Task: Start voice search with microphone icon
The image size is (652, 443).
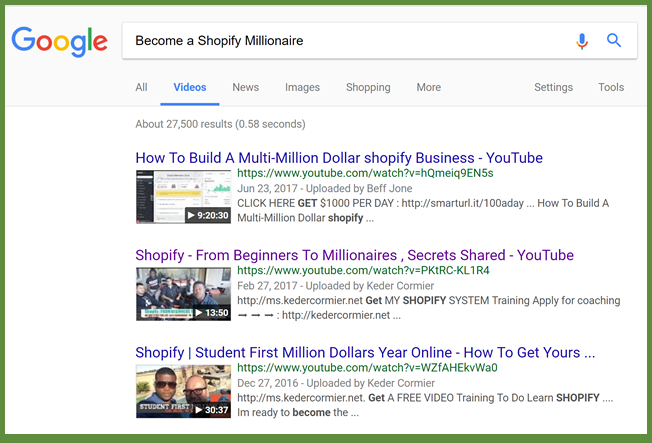Action: click(582, 41)
